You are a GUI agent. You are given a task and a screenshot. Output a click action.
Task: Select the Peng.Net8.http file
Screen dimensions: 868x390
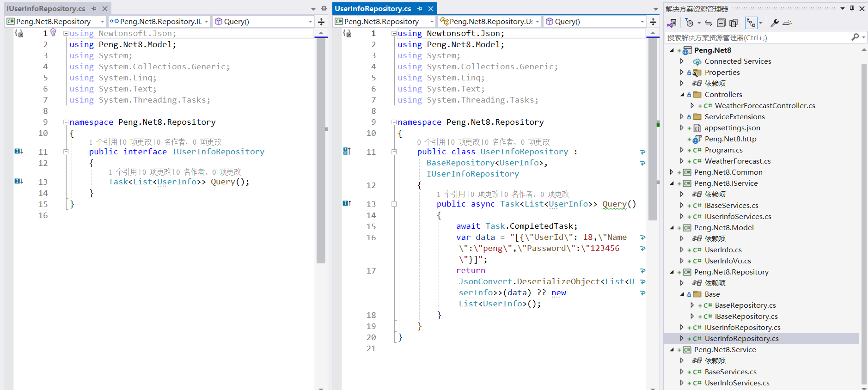tap(730, 139)
